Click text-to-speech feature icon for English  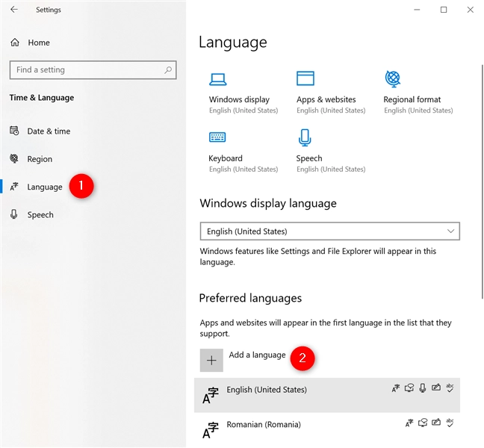(409, 388)
